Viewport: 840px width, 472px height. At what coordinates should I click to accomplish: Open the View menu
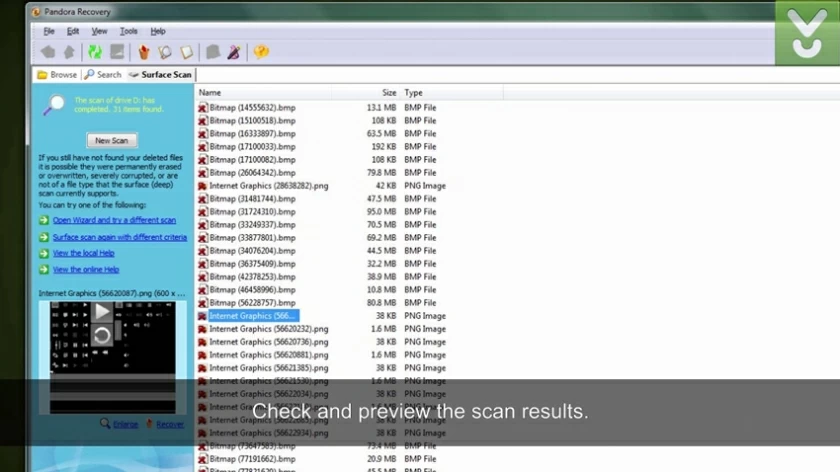coord(99,31)
